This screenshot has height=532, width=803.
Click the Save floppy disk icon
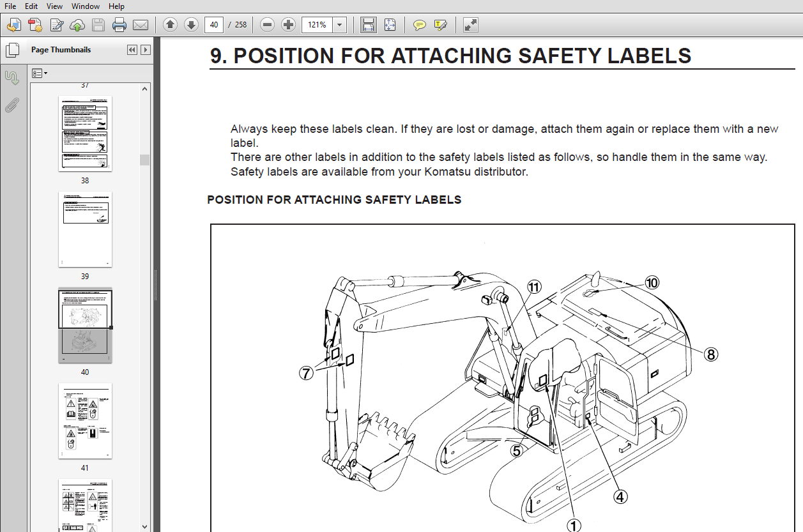[98, 25]
